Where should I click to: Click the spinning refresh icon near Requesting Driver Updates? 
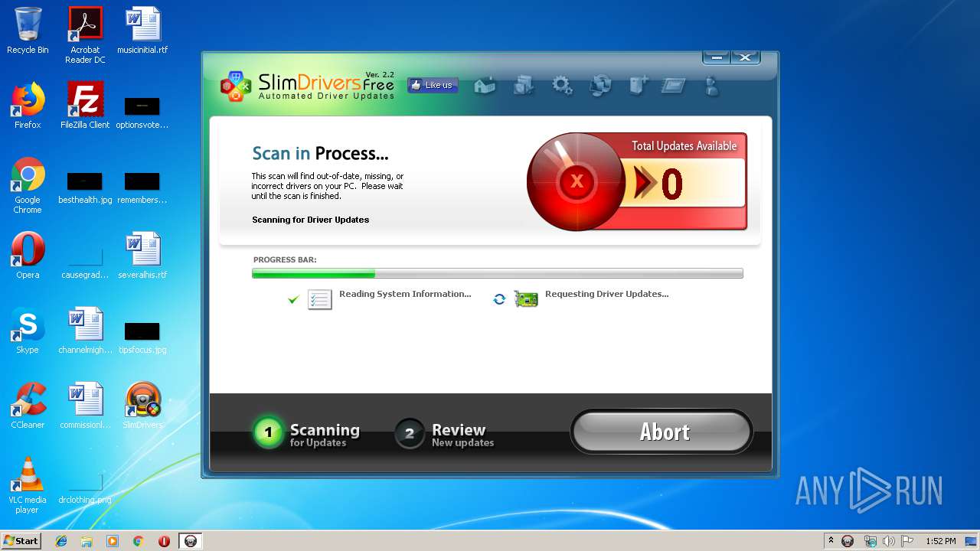pyautogui.click(x=499, y=299)
